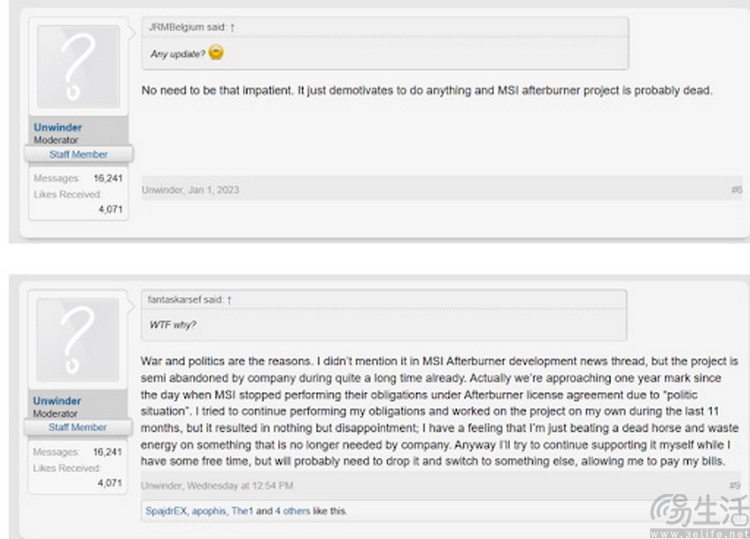View apophis's profile in the likes
750x539 pixels.
tap(212, 511)
